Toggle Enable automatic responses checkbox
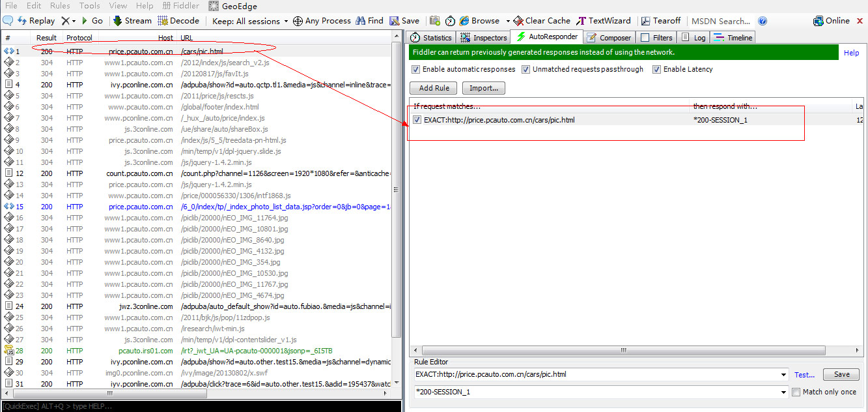 tap(416, 69)
